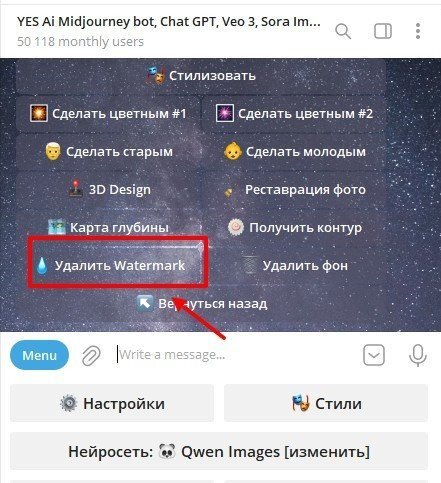Click the paperclip attach file icon
This screenshot has height=483, width=441.
[x=91, y=355]
